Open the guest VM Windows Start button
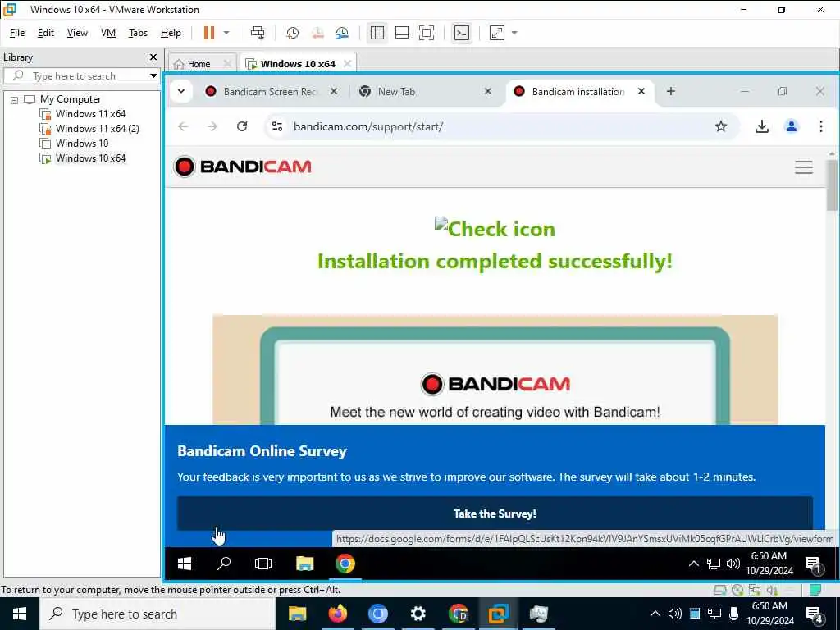 pos(185,564)
